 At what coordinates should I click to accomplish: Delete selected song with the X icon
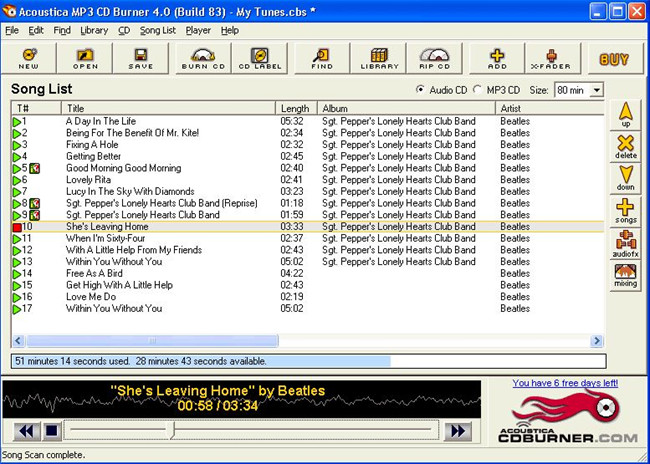(x=625, y=147)
